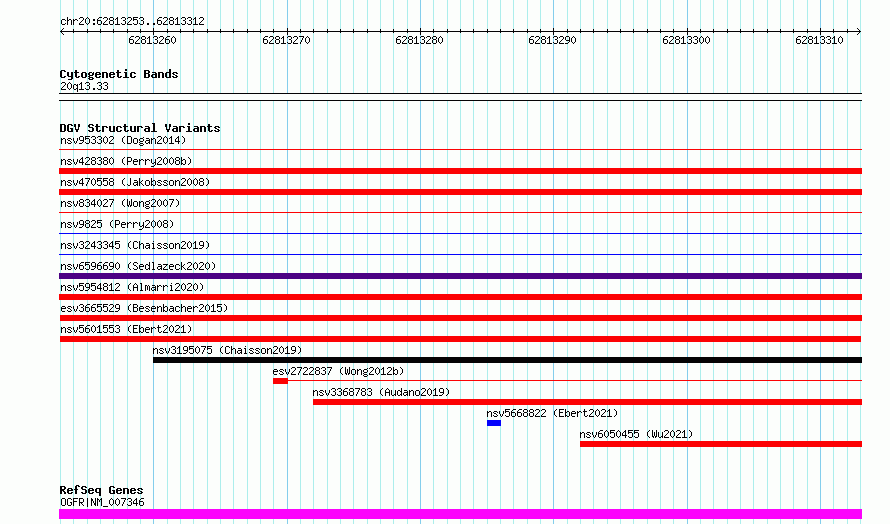Select the 20q13.33 band label
The width and height of the screenshot is (890, 524).
[x=84, y=86]
